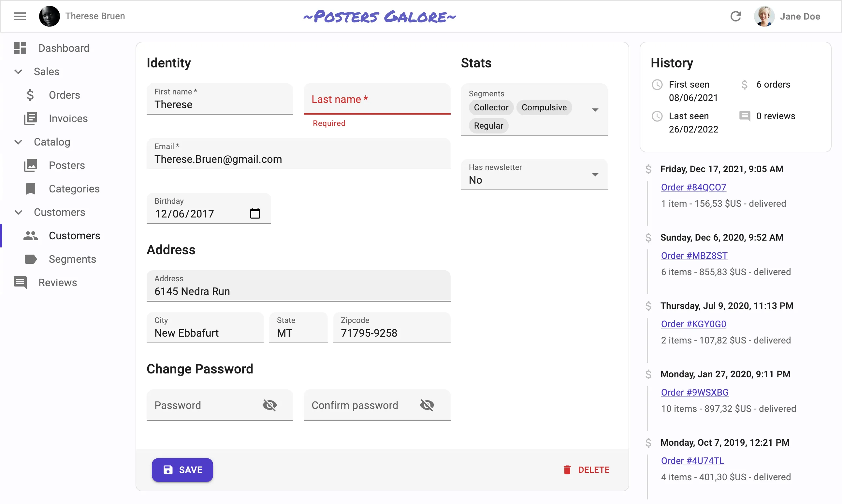Click the Invoices icon in the sidebar

click(30, 118)
